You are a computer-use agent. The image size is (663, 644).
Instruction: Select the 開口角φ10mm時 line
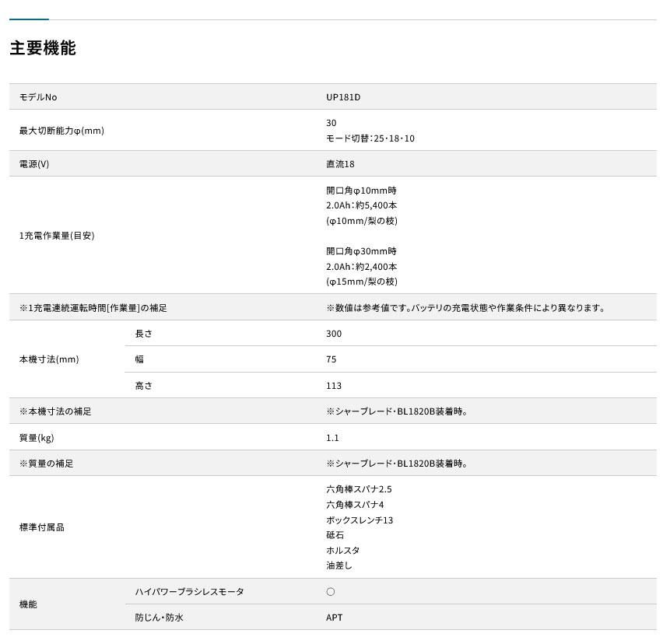pos(362,191)
